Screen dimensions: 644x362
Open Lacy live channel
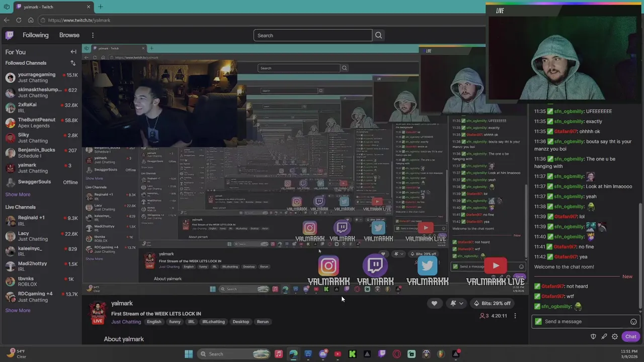(x=41, y=236)
